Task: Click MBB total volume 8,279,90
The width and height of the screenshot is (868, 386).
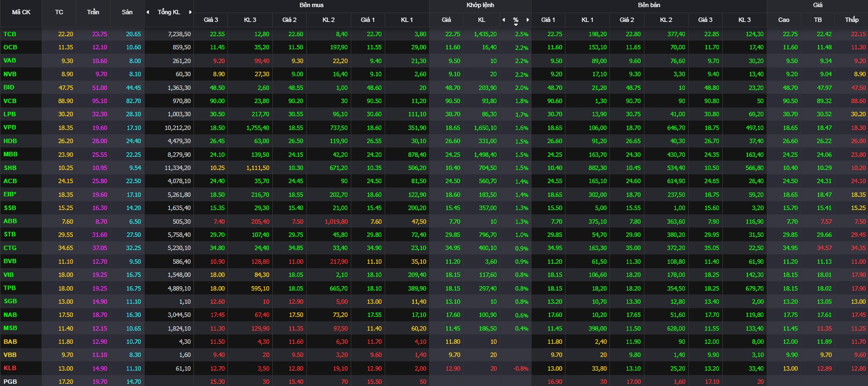Action: point(179,155)
